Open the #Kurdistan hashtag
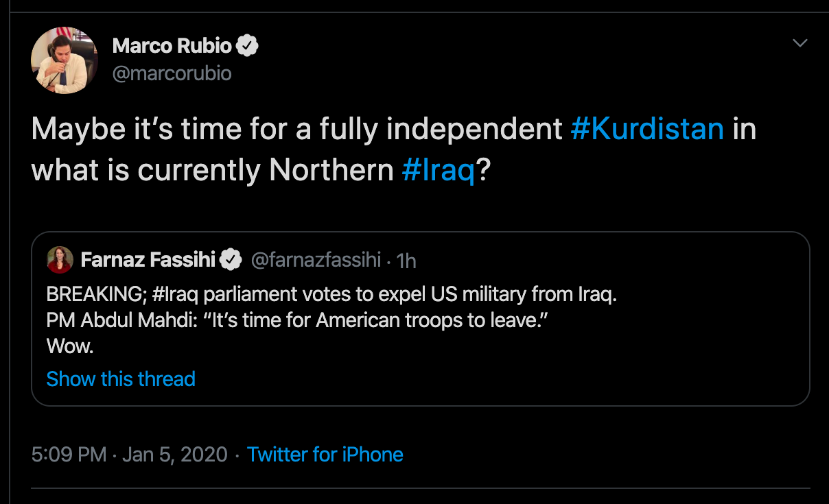This screenshot has width=829, height=504. click(x=647, y=130)
